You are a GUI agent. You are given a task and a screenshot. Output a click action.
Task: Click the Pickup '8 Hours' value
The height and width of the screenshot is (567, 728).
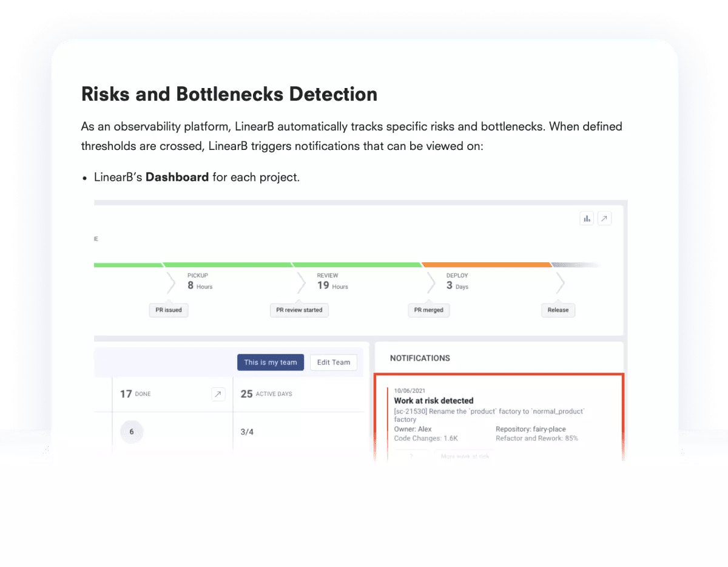tap(200, 286)
